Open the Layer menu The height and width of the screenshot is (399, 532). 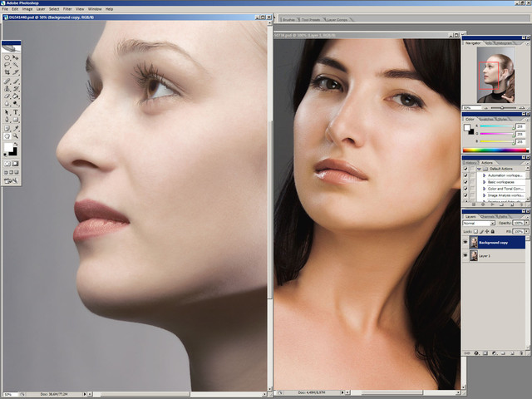click(x=41, y=9)
